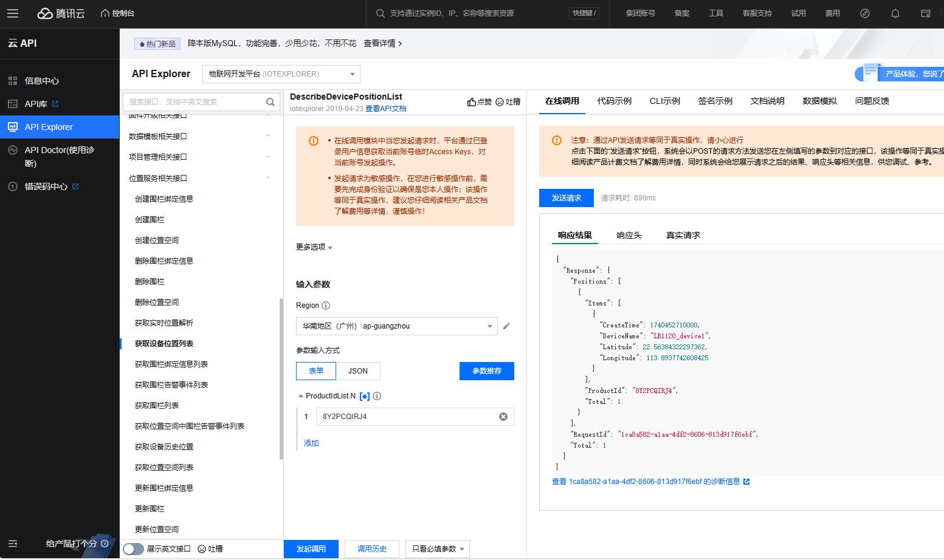Open diagnostic info link for request 1ca8a582
Image resolution: width=944 pixels, height=560 pixels.
(651, 482)
